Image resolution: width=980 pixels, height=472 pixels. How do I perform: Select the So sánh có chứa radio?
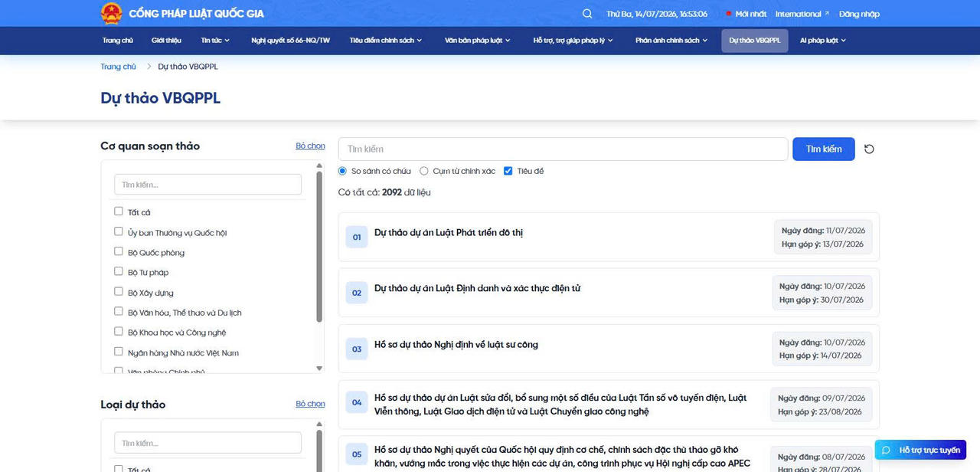point(343,171)
